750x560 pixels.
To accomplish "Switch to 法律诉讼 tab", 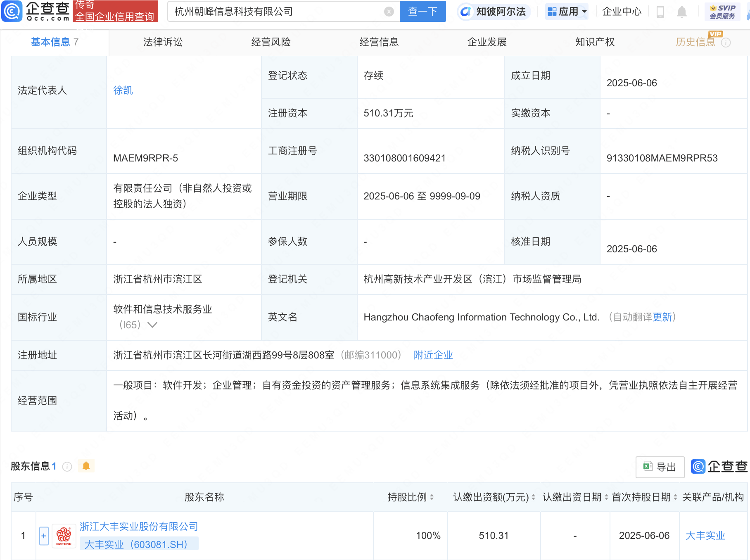I will pos(163,42).
